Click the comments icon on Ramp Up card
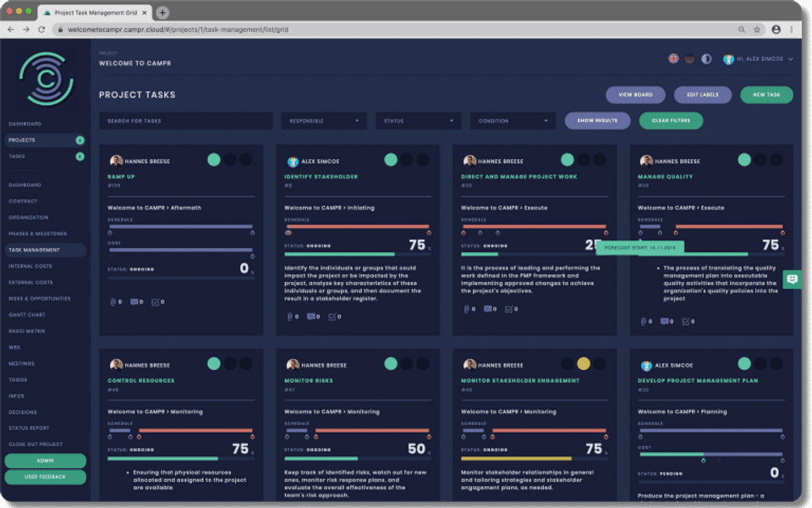Viewport: 812px width, 508px height. pyautogui.click(x=134, y=301)
